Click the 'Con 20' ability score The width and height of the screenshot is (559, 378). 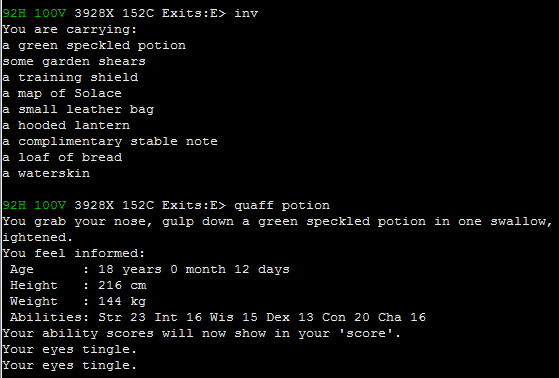346,317
